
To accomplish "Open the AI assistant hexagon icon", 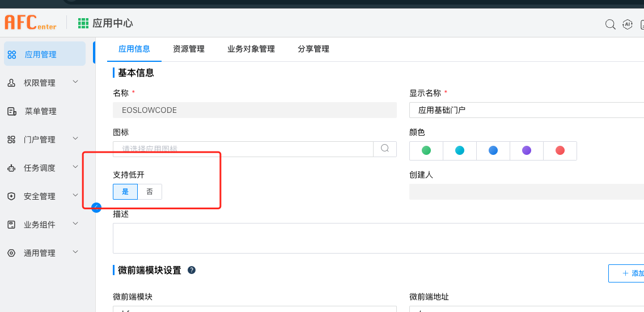I will [627, 24].
